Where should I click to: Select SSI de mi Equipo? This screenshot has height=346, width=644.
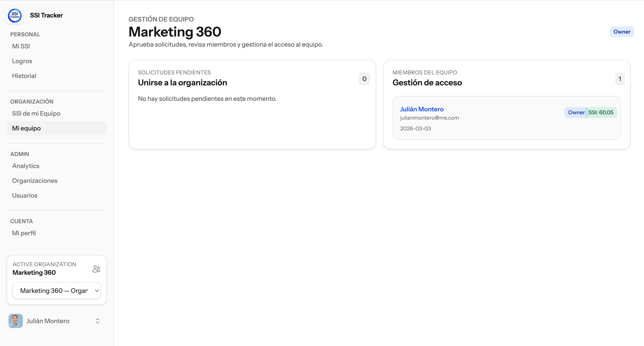click(x=36, y=113)
